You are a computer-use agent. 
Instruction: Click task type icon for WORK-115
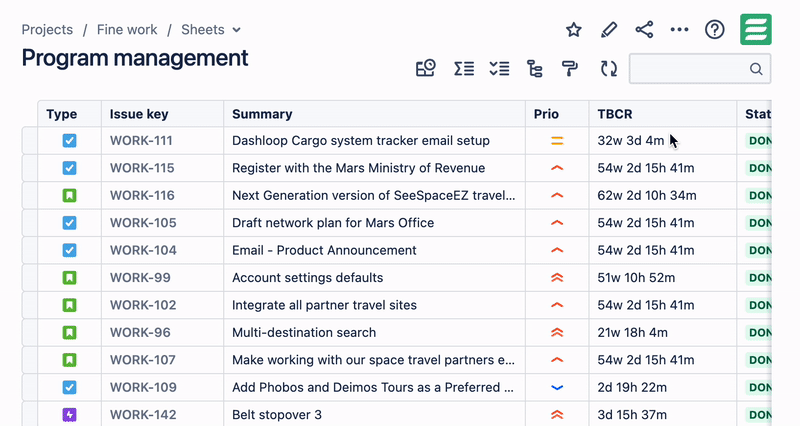click(x=69, y=168)
